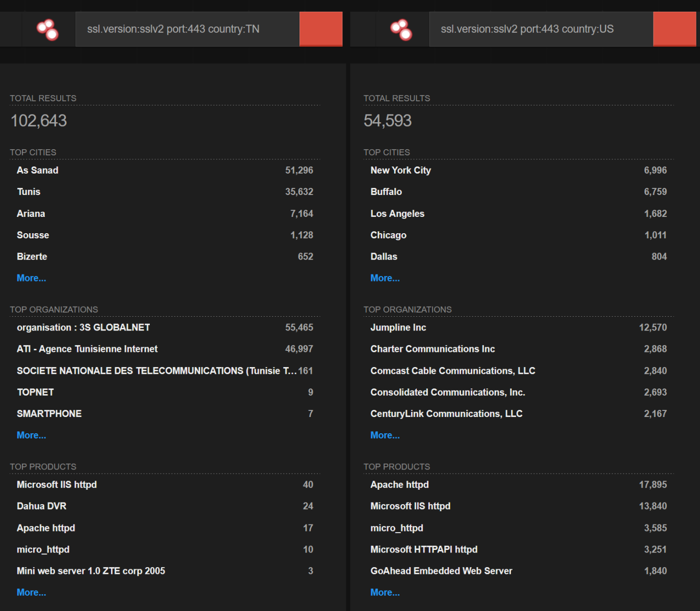The height and width of the screenshot is (611, 700).
Task: Choose Los Angeles in top cities
Action: (x=397, y=213)
